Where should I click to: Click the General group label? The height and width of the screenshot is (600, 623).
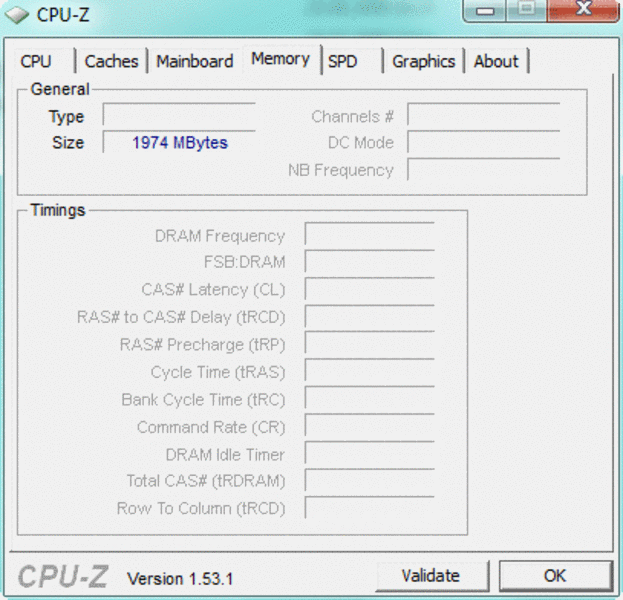(x=60, y=89)
